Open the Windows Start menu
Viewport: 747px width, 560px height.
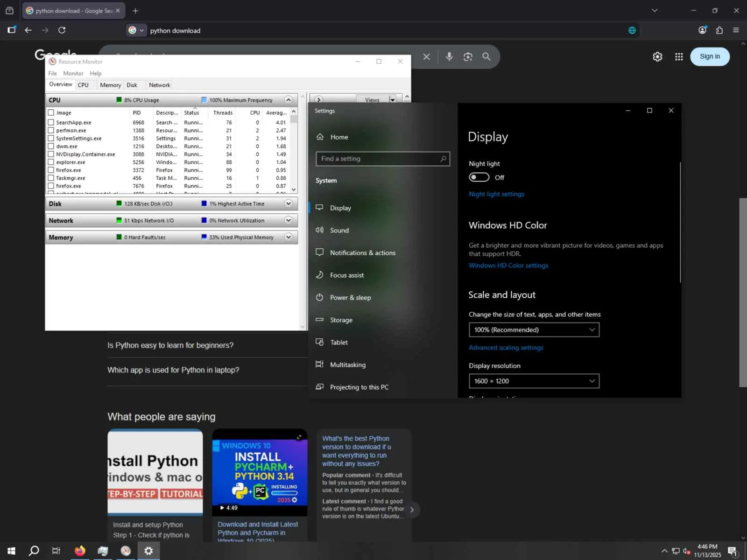tap(11, 551)
